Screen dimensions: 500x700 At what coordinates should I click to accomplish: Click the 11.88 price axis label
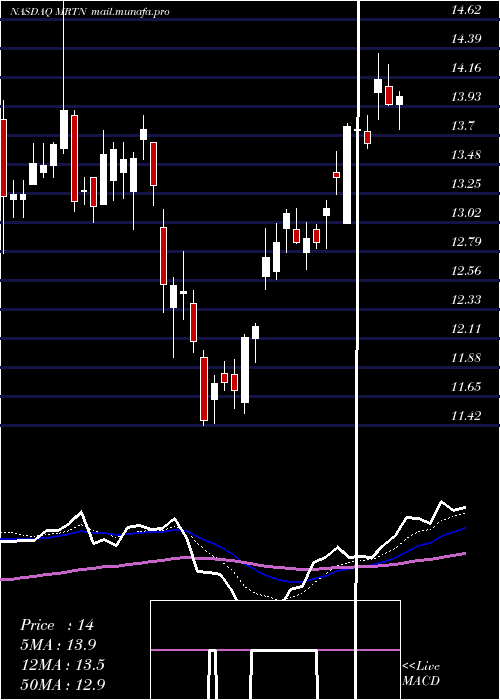tap(466, 358)
